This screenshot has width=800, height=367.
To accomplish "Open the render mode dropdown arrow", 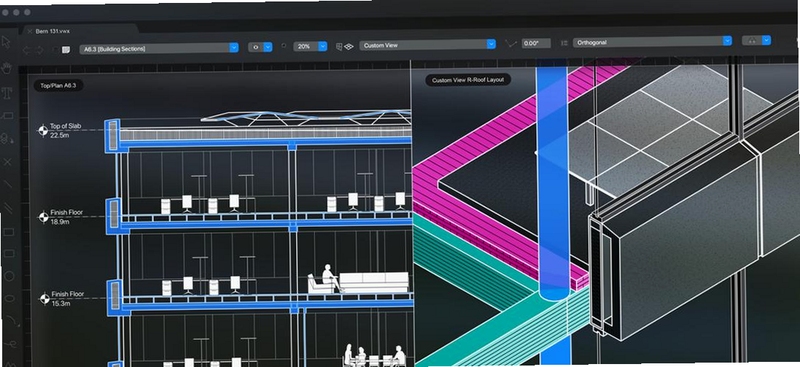I will coord(766,40).
